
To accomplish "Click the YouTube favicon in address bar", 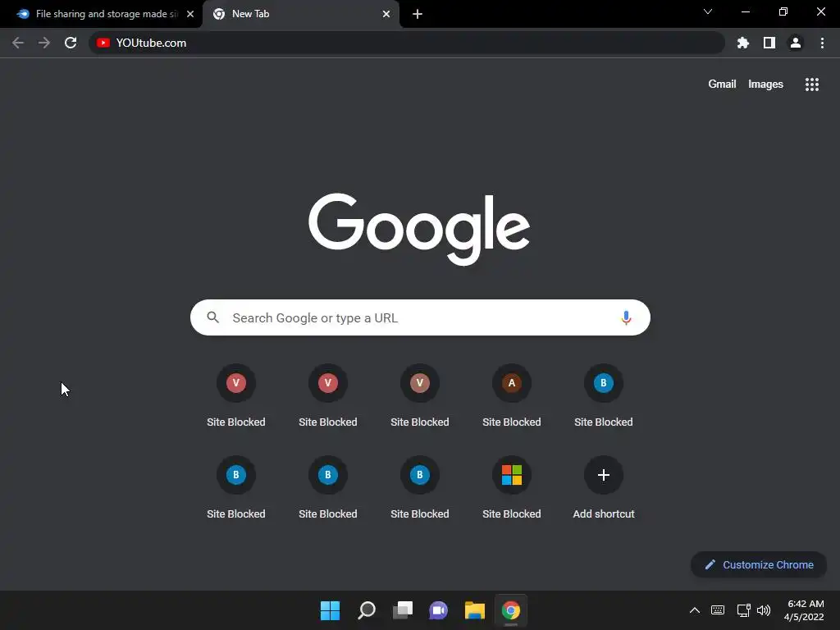I will 103,43.
